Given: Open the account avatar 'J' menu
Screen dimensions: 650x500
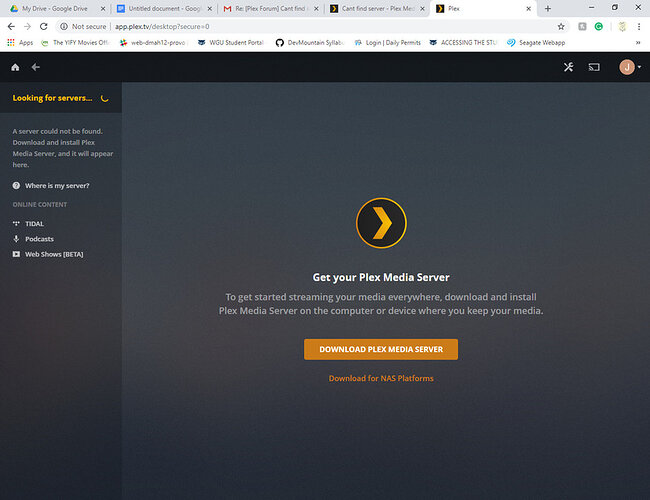Looking at the screenshot, I should [629, 67].
